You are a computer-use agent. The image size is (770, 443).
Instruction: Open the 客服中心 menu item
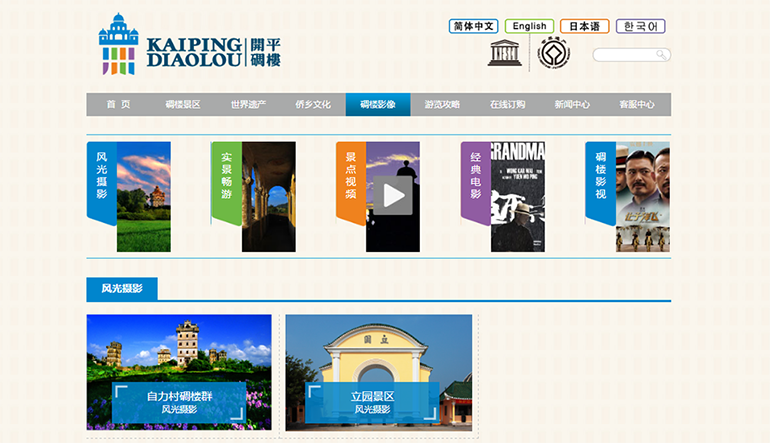click(x=637, y=104)
